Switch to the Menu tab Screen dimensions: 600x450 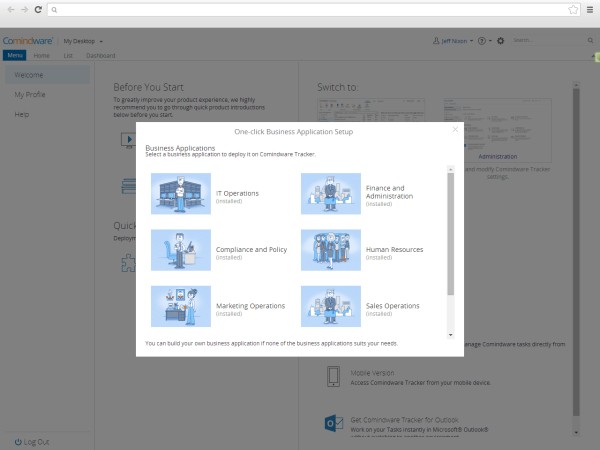(15, 55)
